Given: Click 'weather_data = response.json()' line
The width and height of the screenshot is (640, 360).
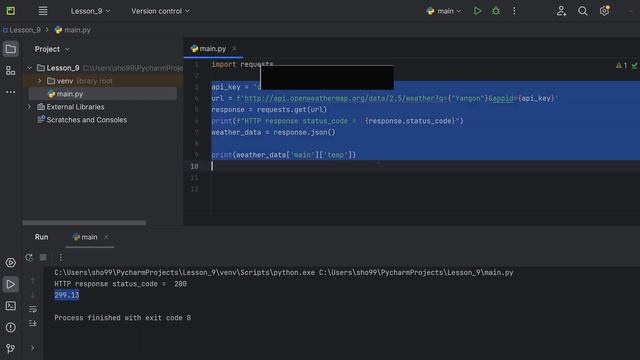Looking at the screenshot, I should [x=273, y=132].
